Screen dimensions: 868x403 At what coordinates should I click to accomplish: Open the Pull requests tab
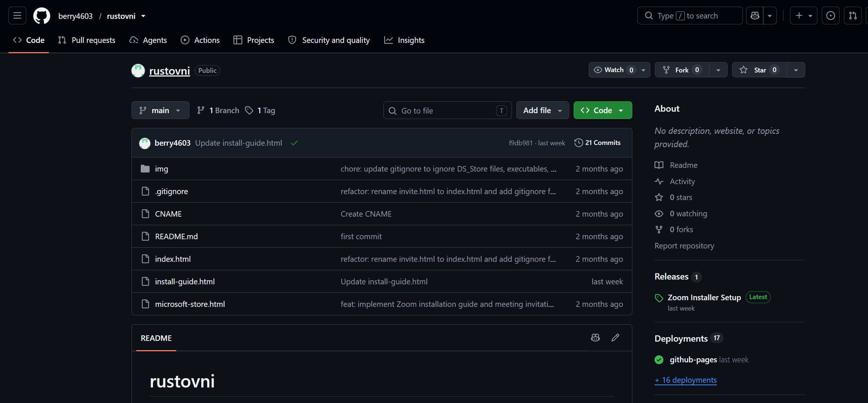coord(87,40)
